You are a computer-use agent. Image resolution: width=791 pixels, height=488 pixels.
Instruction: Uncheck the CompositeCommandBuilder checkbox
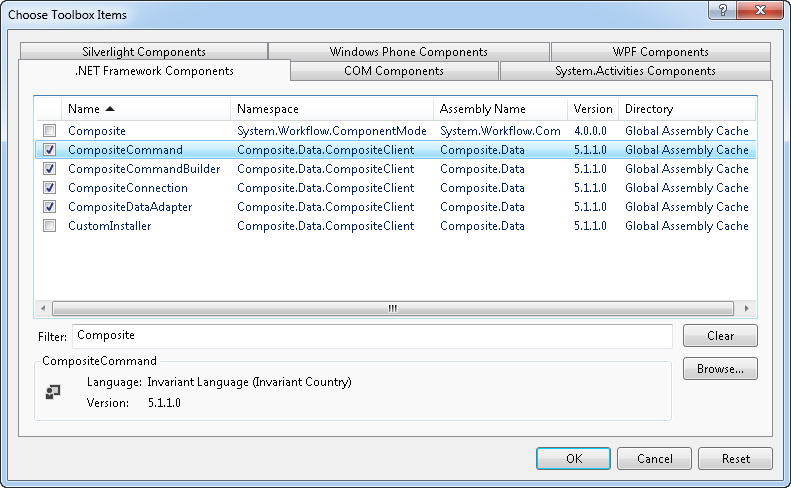coord(49,169)
